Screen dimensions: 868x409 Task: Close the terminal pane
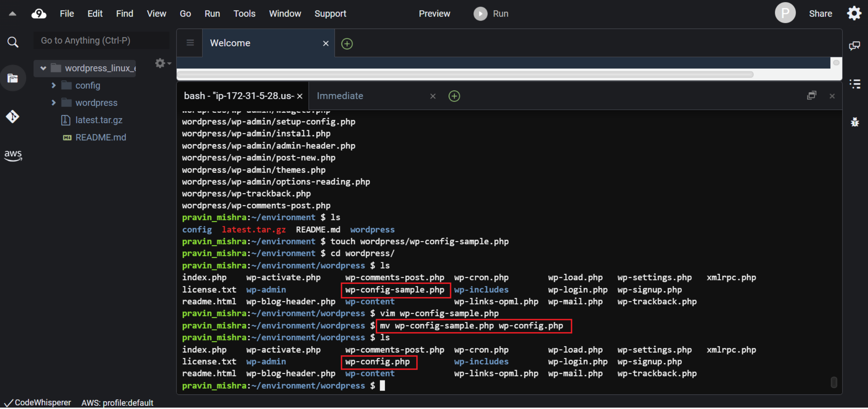click(832, 96)
